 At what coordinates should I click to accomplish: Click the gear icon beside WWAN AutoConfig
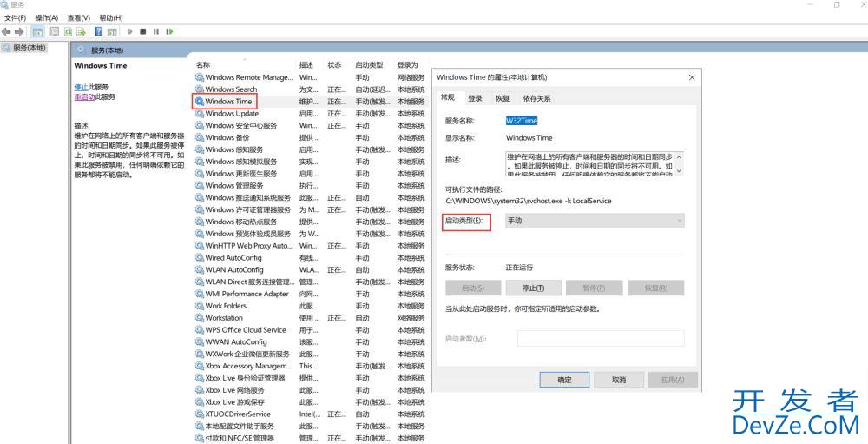200,342
